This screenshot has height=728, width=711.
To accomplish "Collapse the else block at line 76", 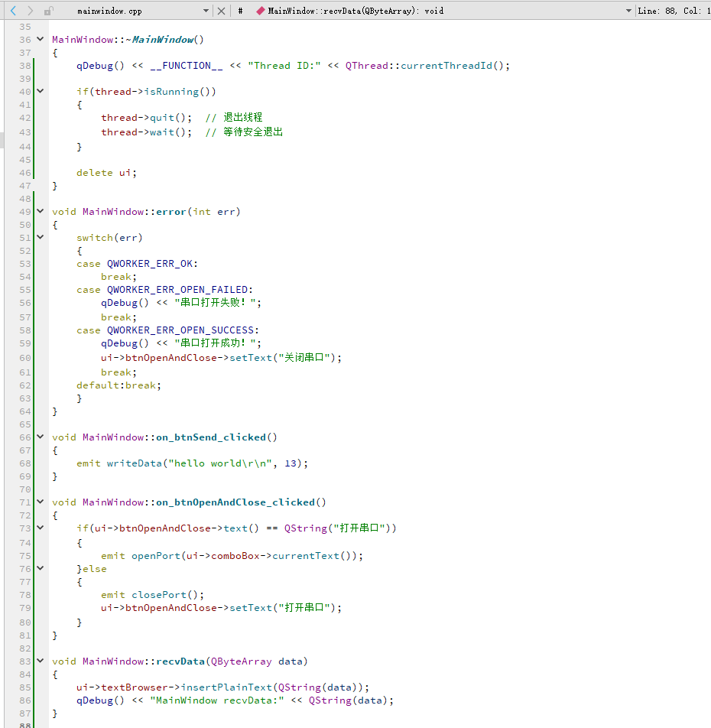I will coord(41,568).
